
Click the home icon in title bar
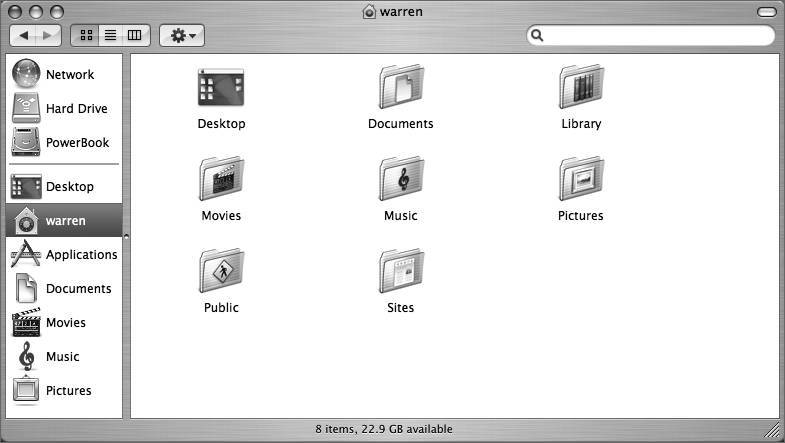click(x=369, y=12)
